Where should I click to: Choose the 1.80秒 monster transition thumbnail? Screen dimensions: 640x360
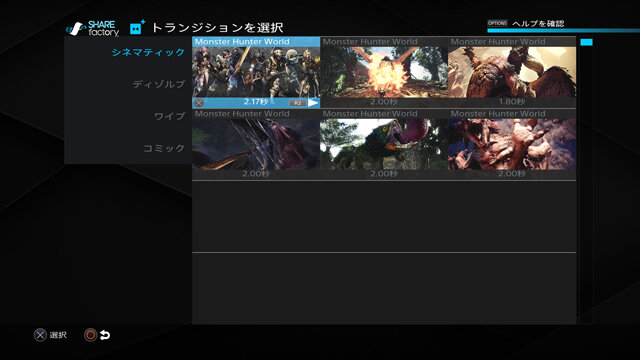(x=512, y=72)
